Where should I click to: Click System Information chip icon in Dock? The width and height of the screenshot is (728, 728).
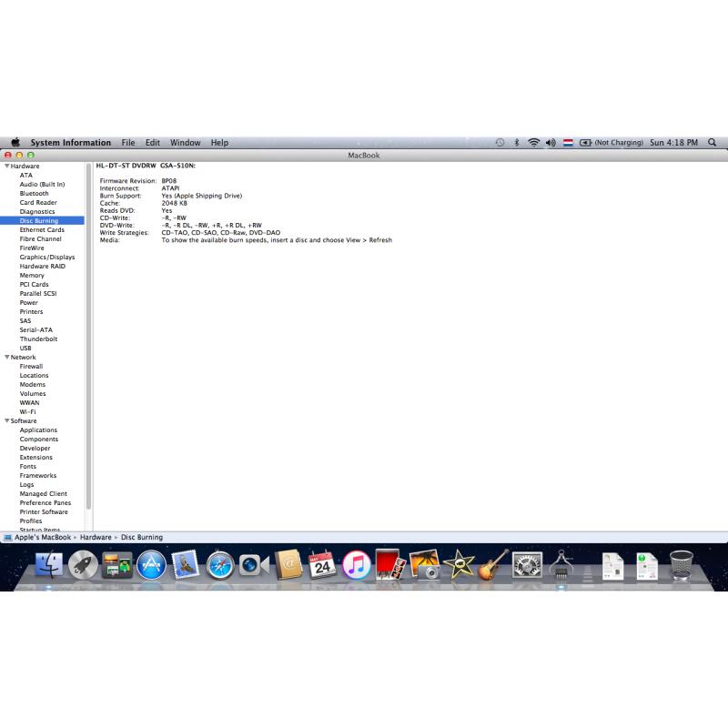click(561, 564)
